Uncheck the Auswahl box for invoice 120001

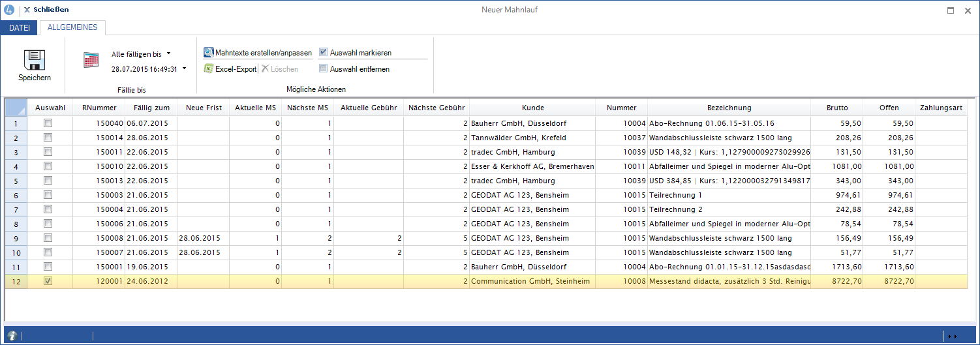click(48, 281)
